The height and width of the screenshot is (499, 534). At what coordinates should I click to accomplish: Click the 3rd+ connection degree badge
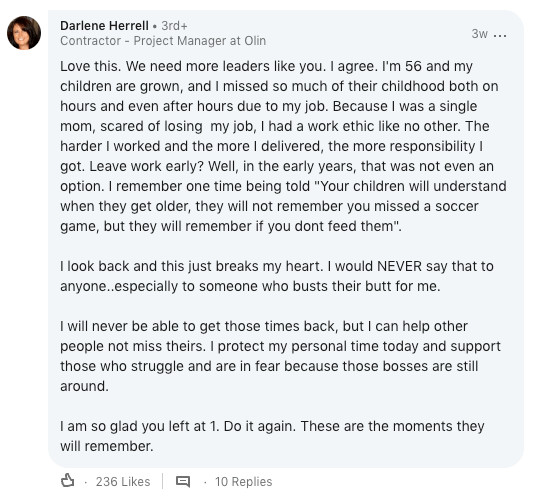(174, 26)
